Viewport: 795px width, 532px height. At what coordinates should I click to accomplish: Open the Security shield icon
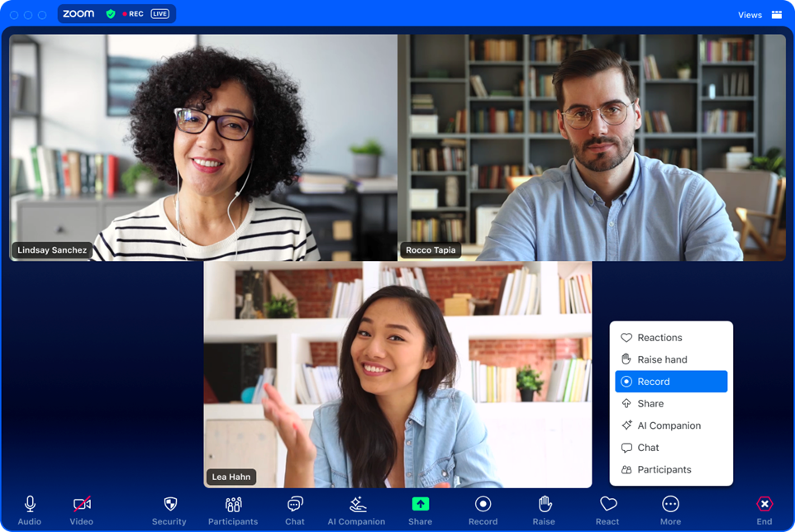(169, 505)
